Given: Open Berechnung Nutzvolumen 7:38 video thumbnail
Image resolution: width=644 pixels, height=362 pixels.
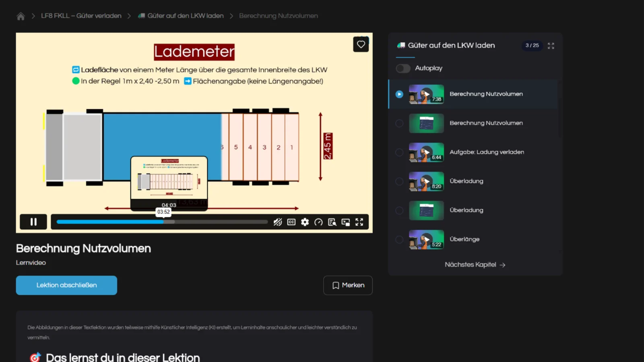Looking at the screenshot, I should [x=426, y=94].
